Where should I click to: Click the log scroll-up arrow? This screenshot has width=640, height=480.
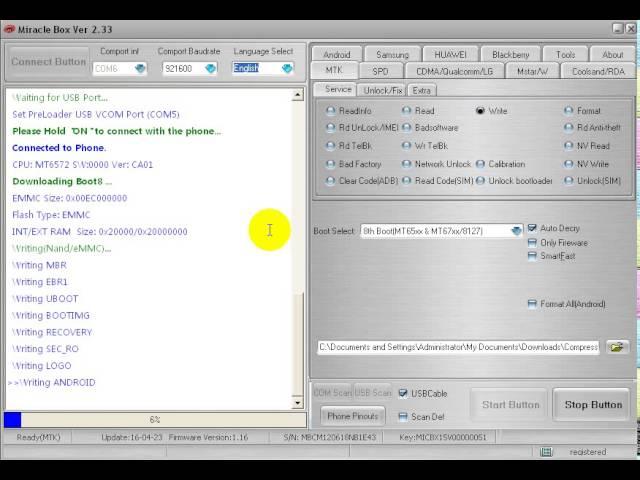click(x=298, y=96)
